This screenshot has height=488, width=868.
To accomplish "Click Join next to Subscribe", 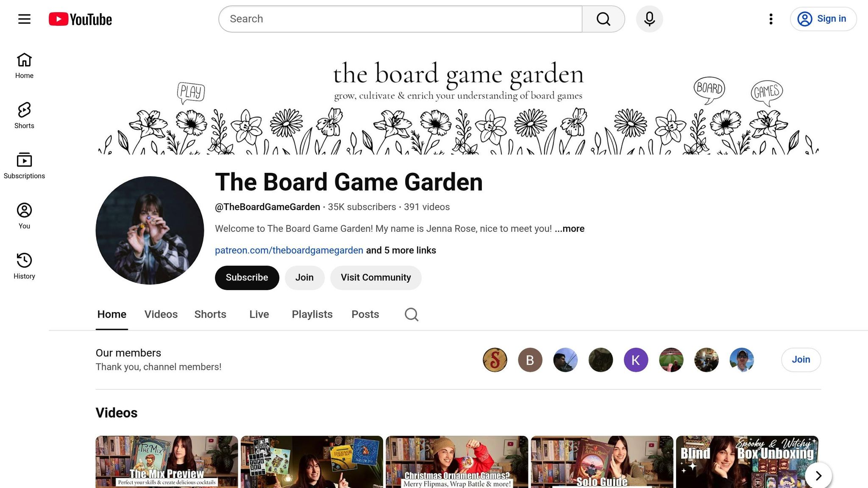I will pos(304,278).
